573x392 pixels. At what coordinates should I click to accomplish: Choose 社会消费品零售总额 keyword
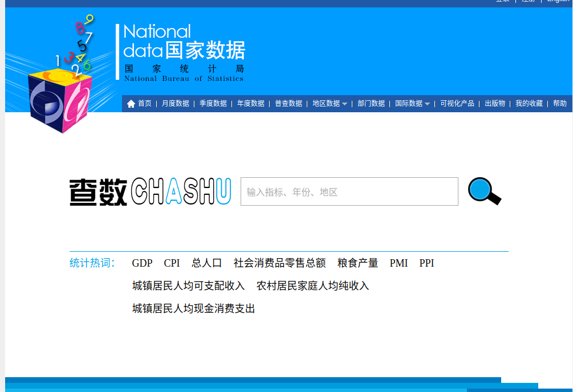click(279, 263)
